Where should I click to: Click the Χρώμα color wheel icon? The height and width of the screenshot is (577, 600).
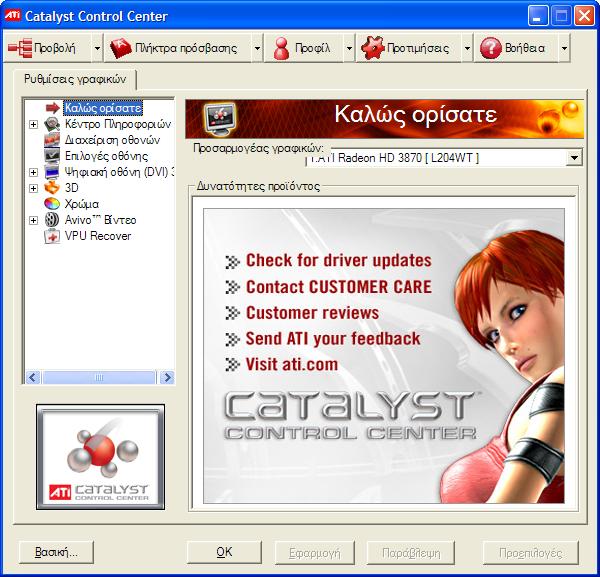(x=52, y=204)
